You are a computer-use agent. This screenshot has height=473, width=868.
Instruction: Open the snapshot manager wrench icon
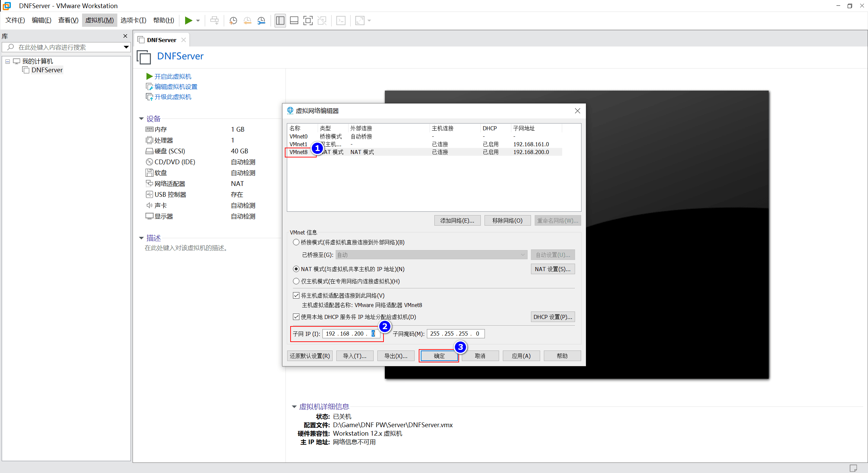coord(261,21)
